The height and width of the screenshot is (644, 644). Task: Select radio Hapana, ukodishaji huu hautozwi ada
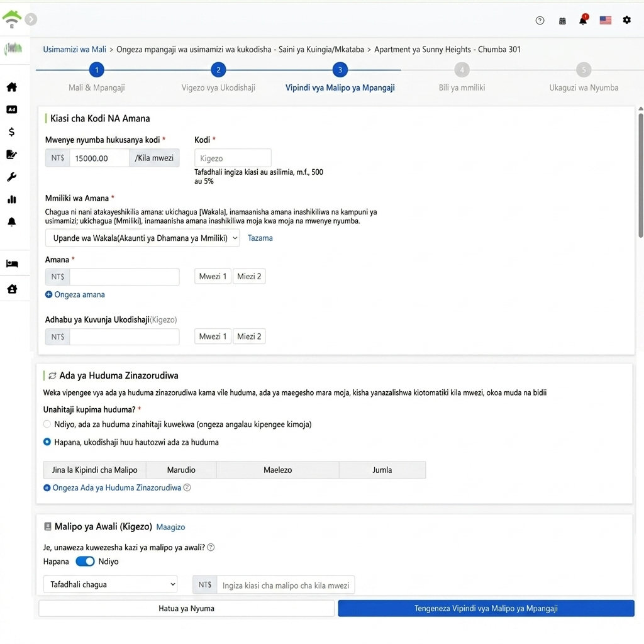[x=47, y=442]
